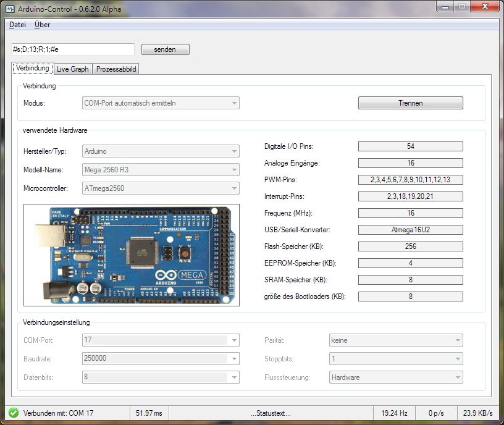Click the 'PWM-Pins:' label
Screen dimensions: 504x425
click(280, 180)
